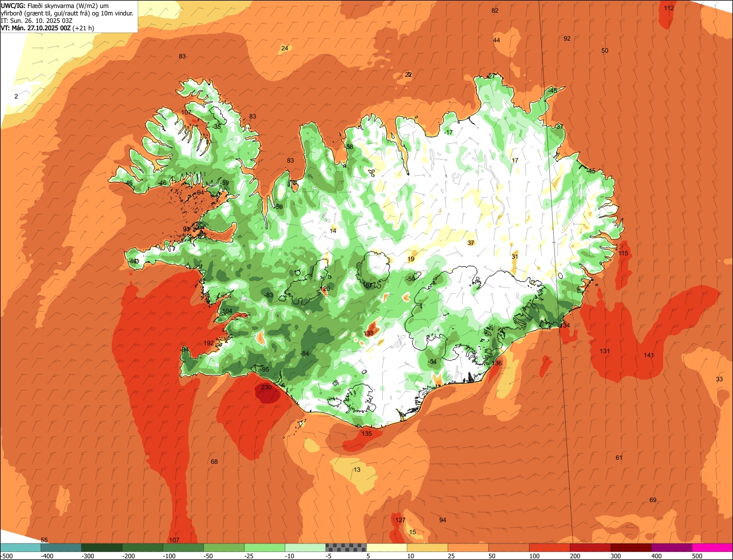Click the map value 31
Screen dimensions: 733x560
coord(515,257)
